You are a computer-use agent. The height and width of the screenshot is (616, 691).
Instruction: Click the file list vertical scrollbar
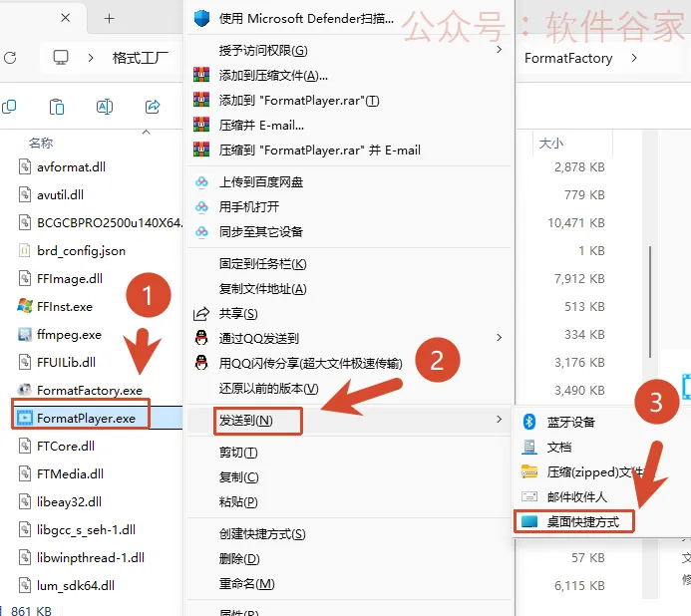point(650,302)
